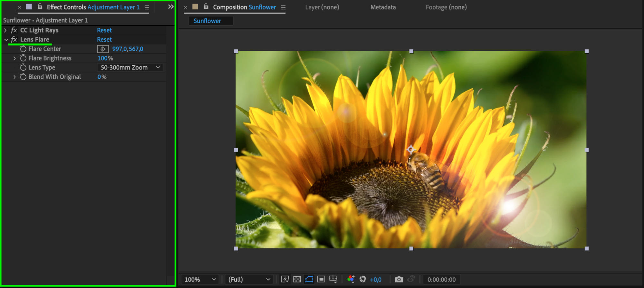Open the Lens Type dropdown

tap(130, 68)
